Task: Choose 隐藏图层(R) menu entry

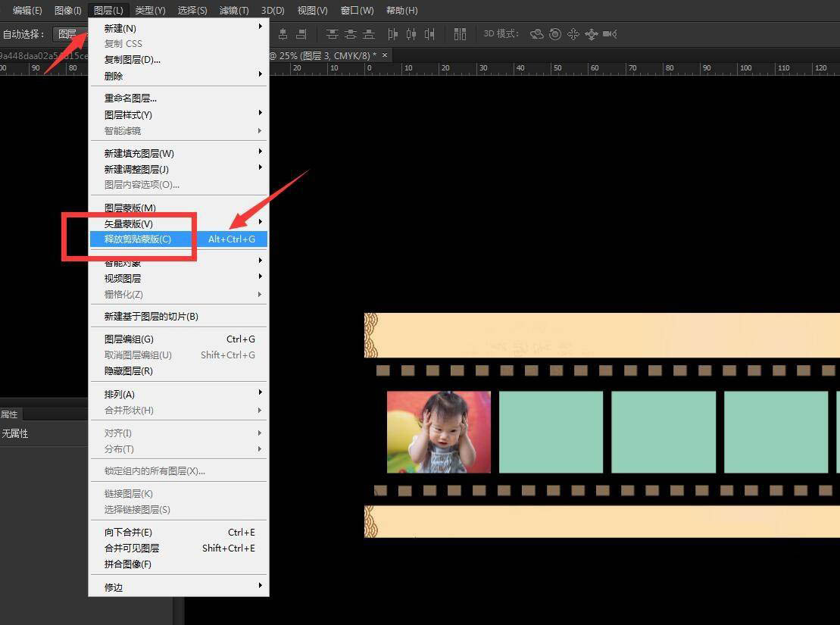Action: coord(179,371)
